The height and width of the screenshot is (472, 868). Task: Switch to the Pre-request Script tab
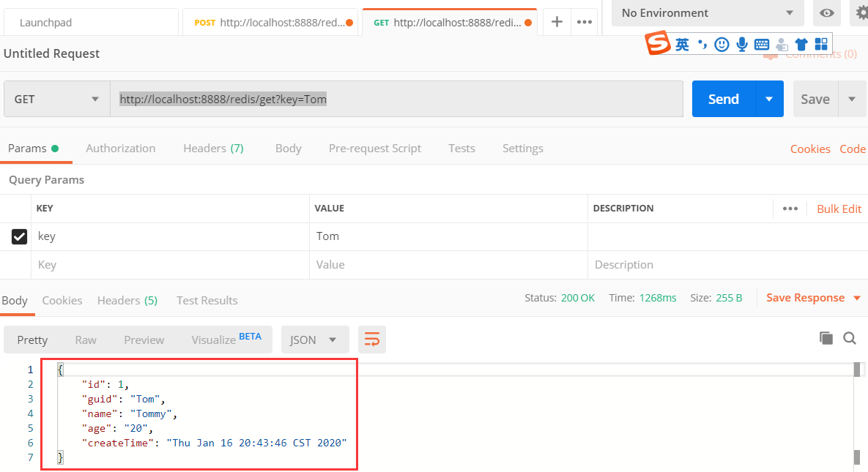tap(374, 148)
